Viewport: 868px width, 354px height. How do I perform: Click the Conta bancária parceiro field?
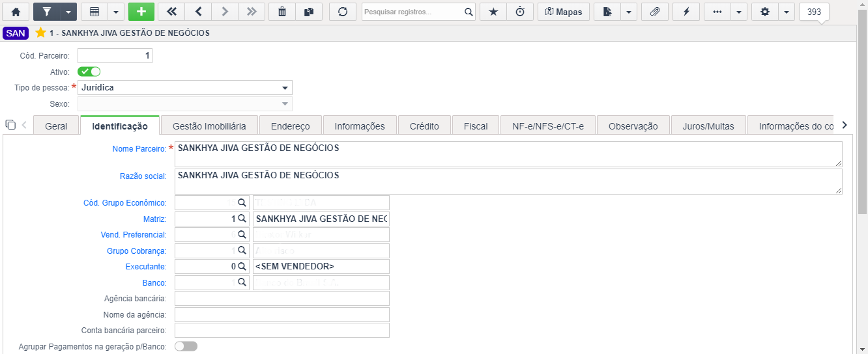(282, 330)
